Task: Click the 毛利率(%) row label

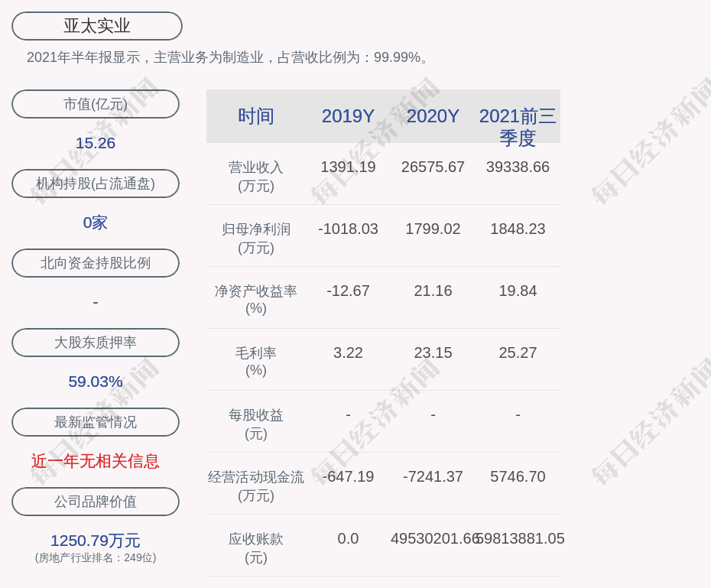Action: (256, 362)
